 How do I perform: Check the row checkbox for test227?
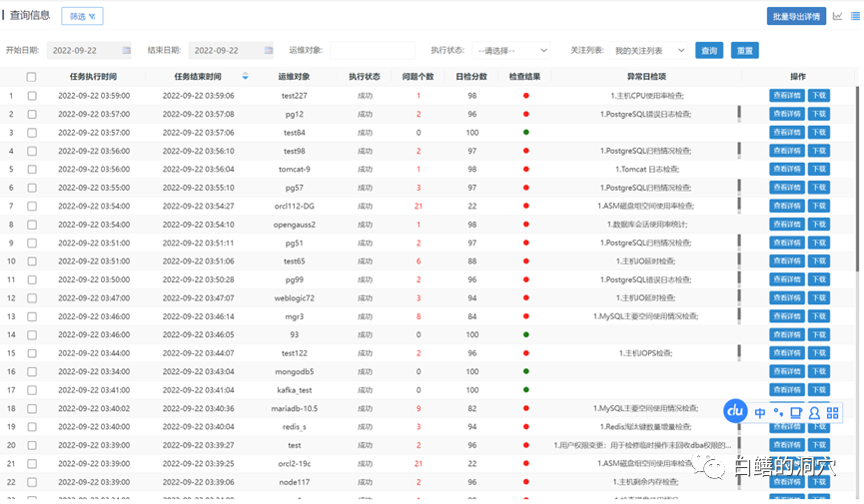point(32,96)
